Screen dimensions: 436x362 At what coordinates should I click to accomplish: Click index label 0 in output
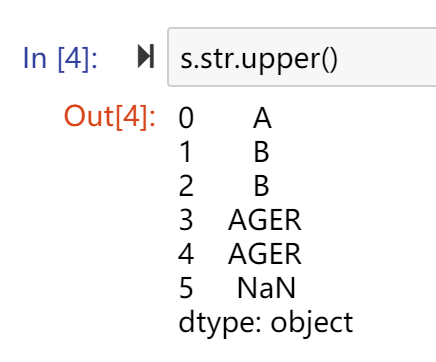186,118
